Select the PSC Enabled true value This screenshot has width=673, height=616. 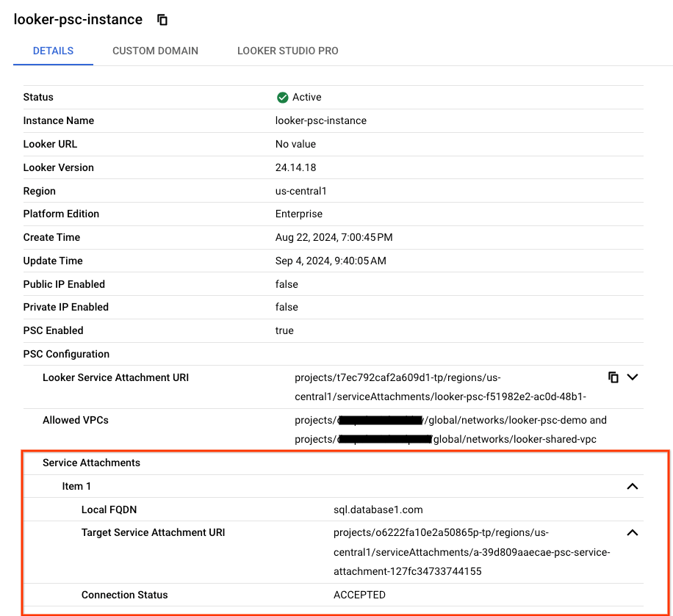(x=284, y=330)
